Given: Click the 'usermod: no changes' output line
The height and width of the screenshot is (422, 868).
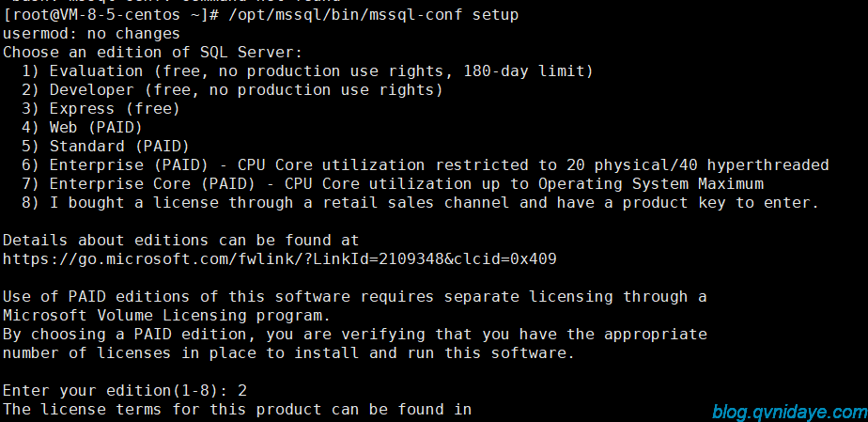Looking at the screenshot, I should point(91,33).
